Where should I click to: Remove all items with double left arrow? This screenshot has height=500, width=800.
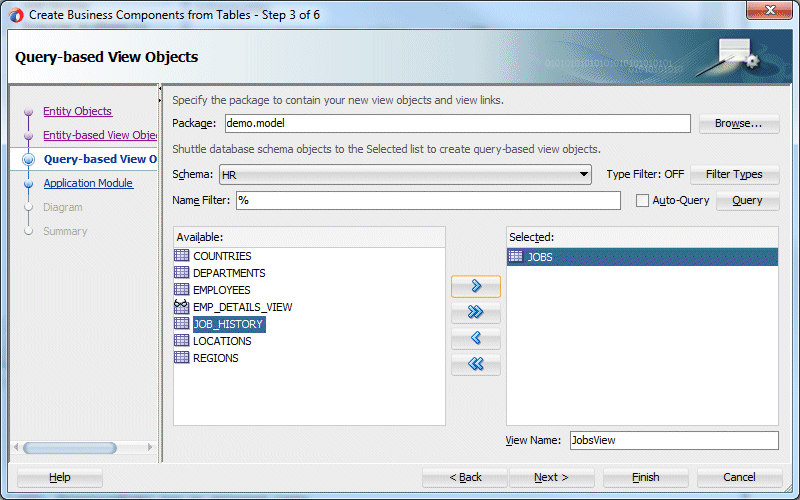pyautogui.click(x=476, y=364)
